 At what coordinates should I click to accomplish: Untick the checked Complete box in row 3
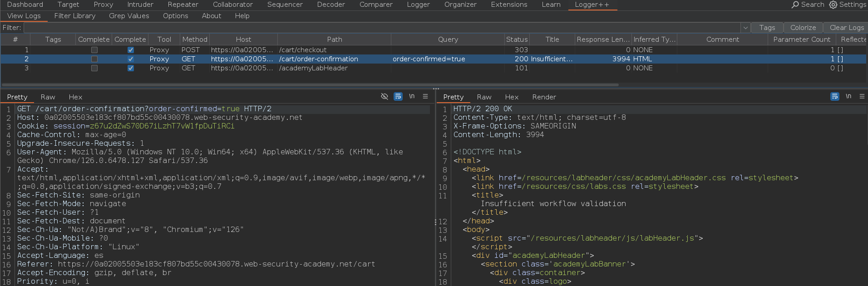tap(131, 68)
